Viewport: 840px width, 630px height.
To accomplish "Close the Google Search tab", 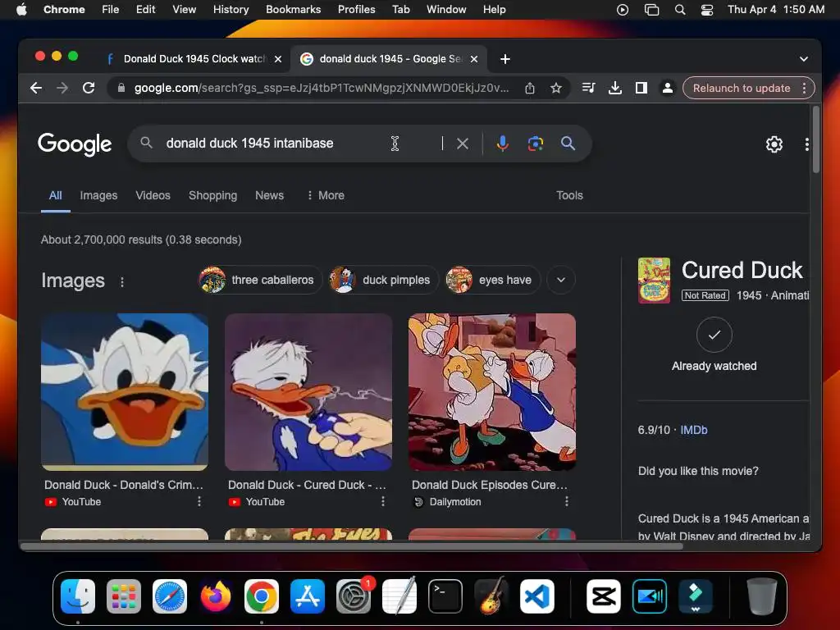I will pos(474,59).
